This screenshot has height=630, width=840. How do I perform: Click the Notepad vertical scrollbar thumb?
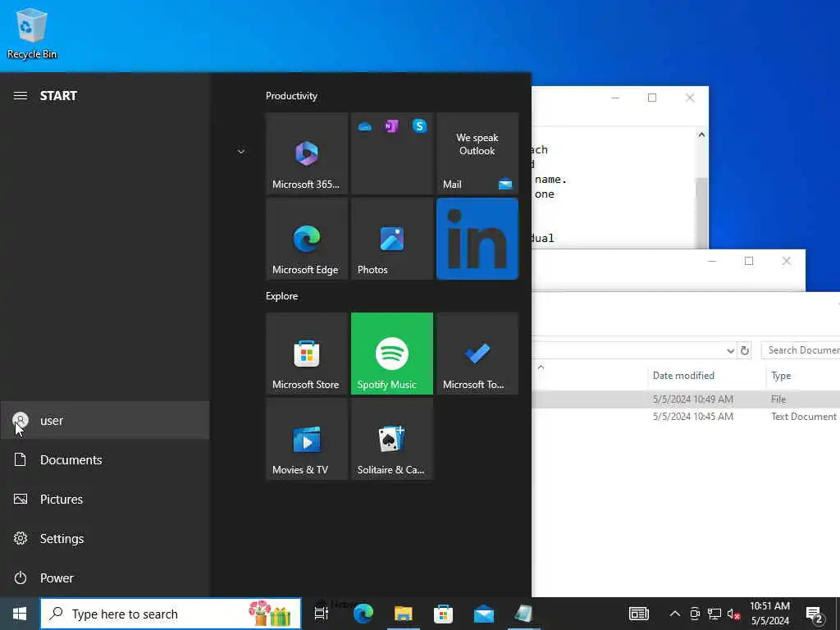click(x=702, y=212)
